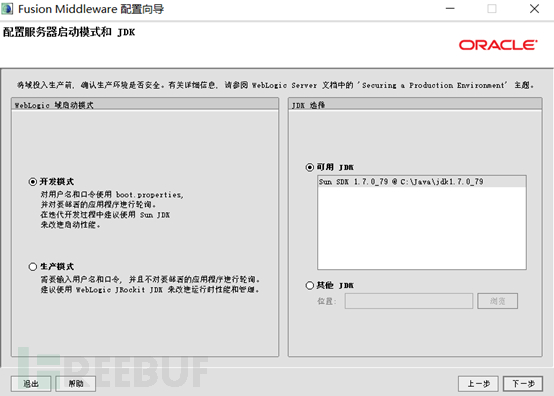Screen dimensions: 554x396
Task: Go back with the 上一步 button
Action: tap(478, 384)
